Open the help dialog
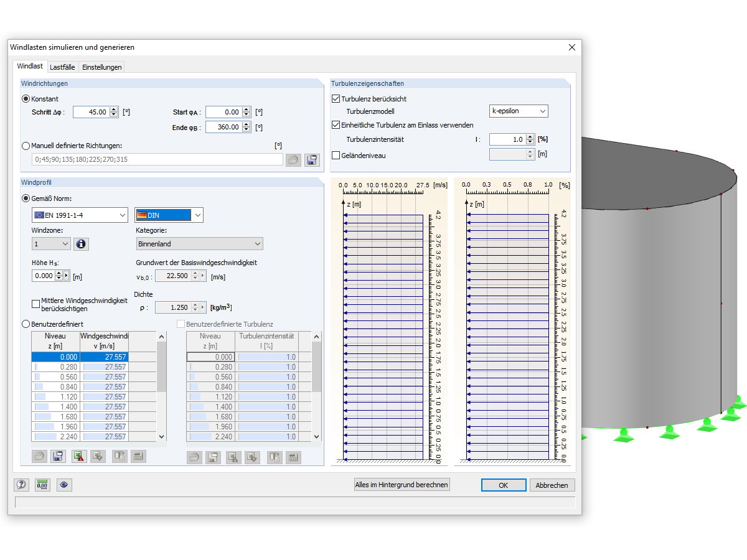This screenshot has height=560, width=747. pyautogui.click(x=21, y=485)
